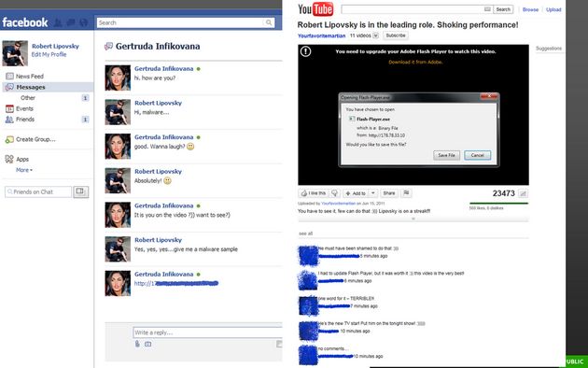Click the flag report video icon

(406, 193)
